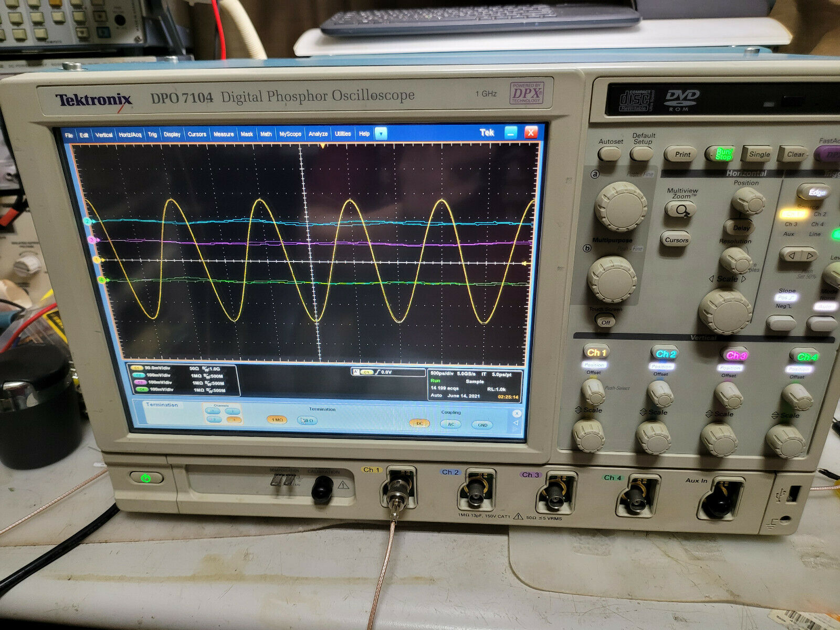This screenshot has width=840, height=630.
Task: Click the RL:1.0k record length readout
Action: (x=496, y=389)
